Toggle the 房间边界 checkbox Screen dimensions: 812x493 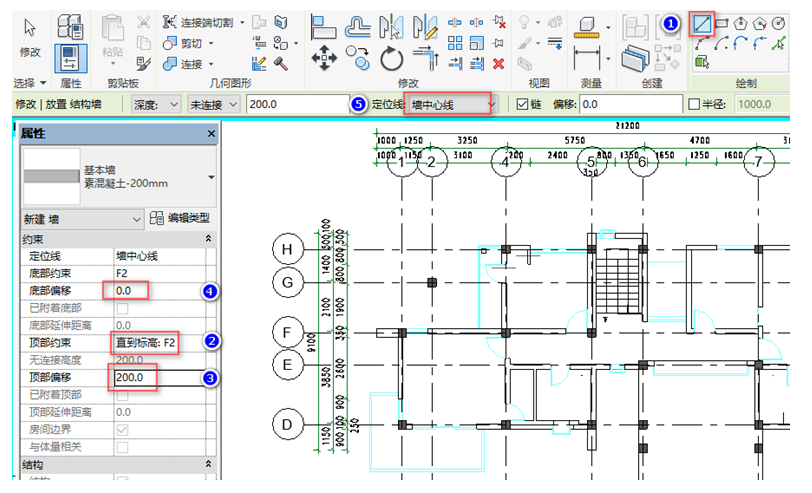(122, 430)
